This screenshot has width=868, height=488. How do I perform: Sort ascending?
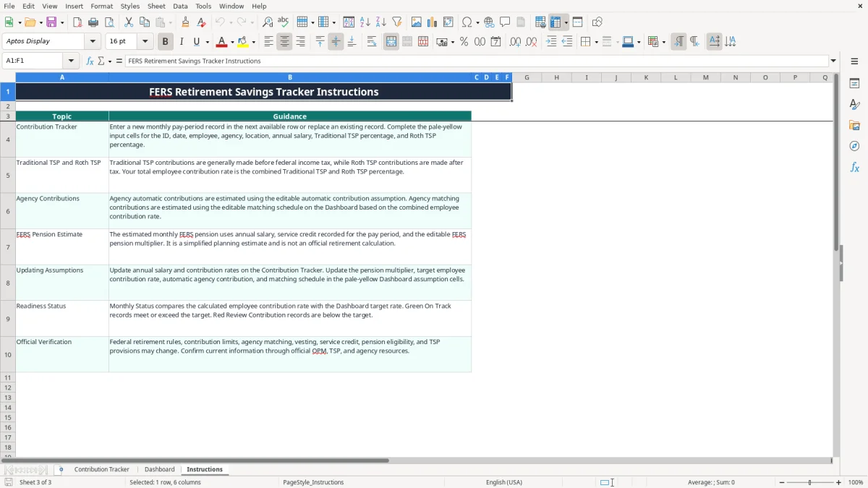[x=365, y=22]
